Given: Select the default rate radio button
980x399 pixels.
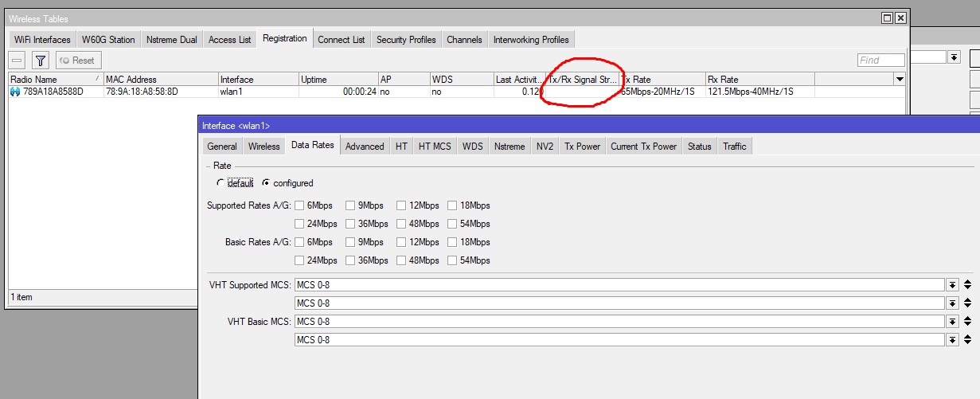Looking at the screenshot, I should pyautogui.click(x=221, y=183).
